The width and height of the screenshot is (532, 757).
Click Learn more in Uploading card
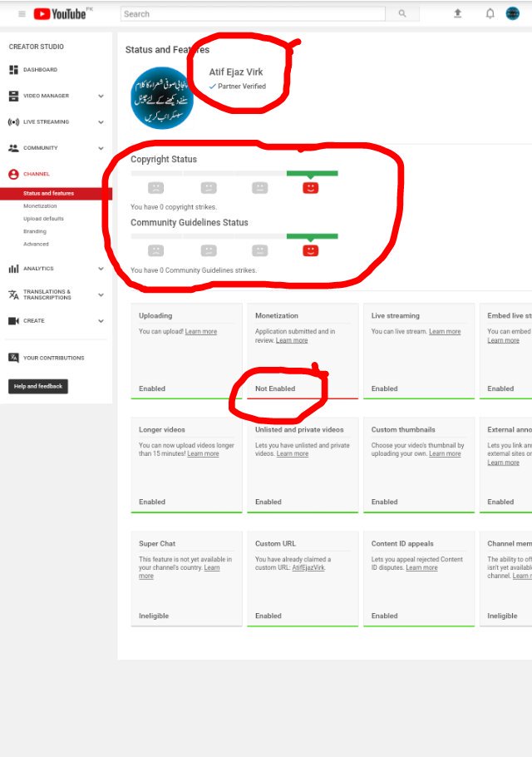coord(200,332)
